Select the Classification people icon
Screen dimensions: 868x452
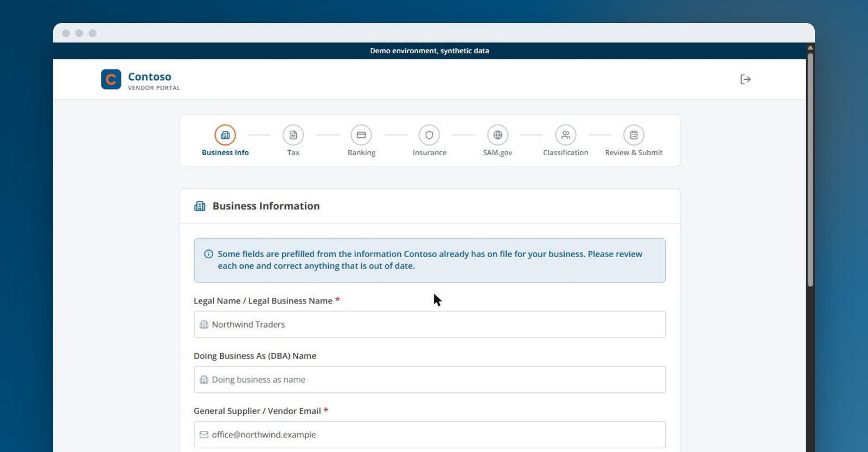566,135
